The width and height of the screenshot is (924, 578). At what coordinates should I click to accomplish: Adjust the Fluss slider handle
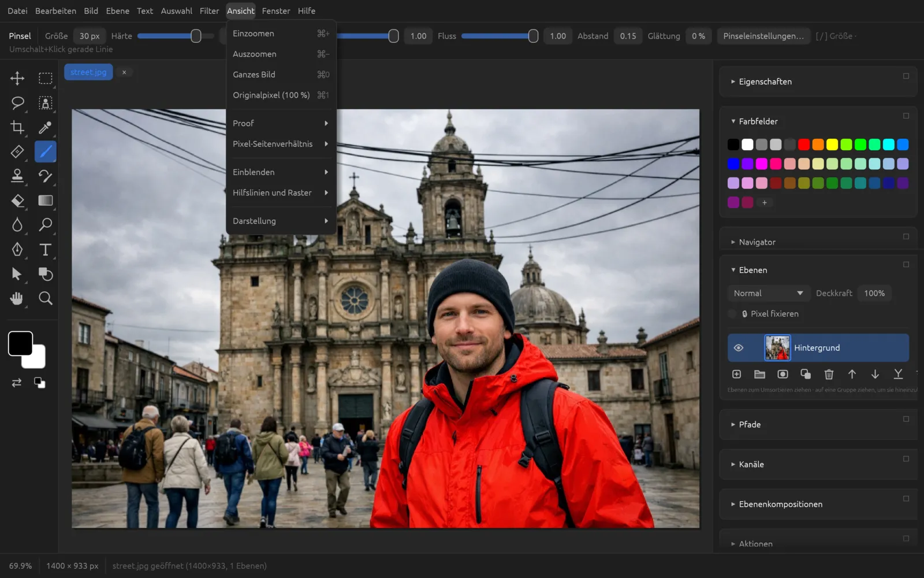(533, 36)
